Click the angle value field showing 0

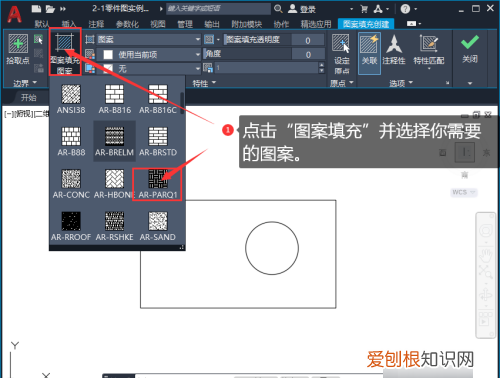tap(308, 54)
